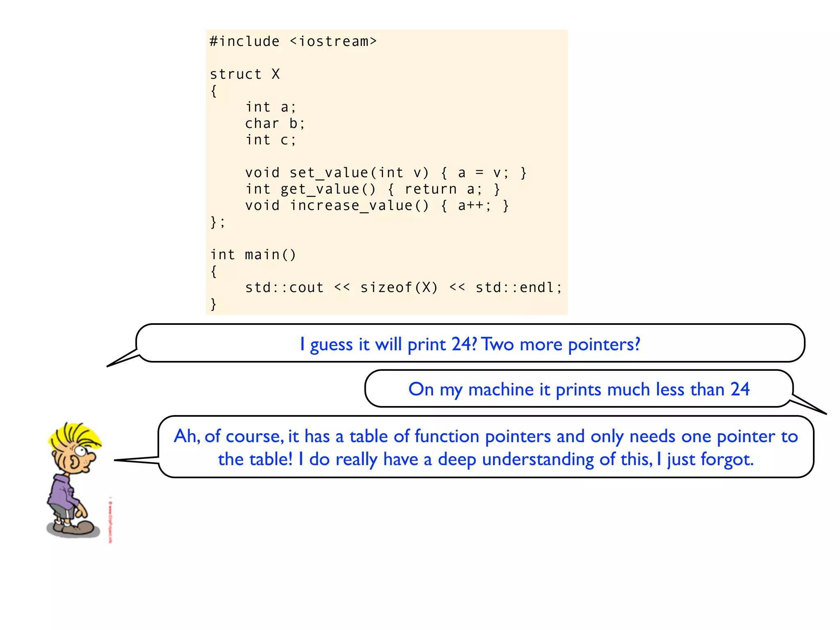Click the "char b;" member line
This screenshot has width=840, height=630.
click(x=275, y=123)
